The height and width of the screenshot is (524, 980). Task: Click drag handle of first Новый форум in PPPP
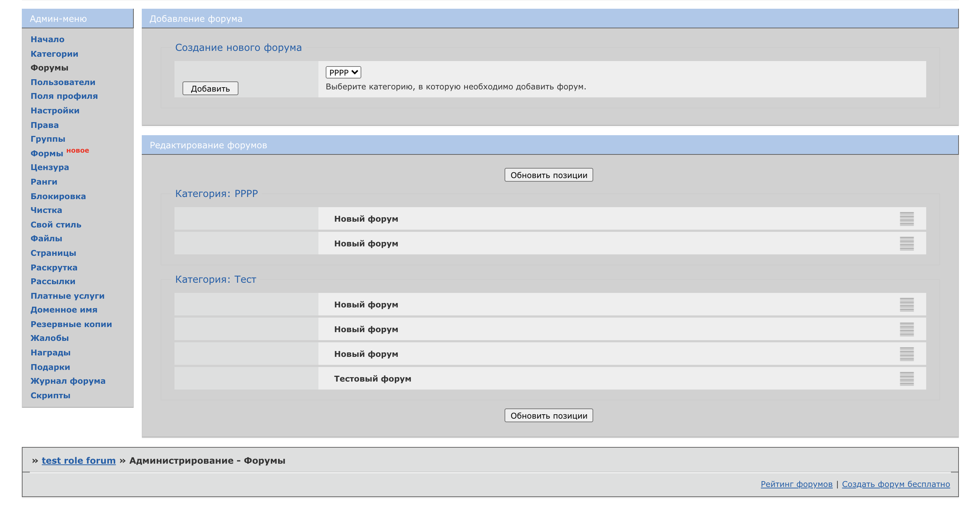click(x=907, y=219)
